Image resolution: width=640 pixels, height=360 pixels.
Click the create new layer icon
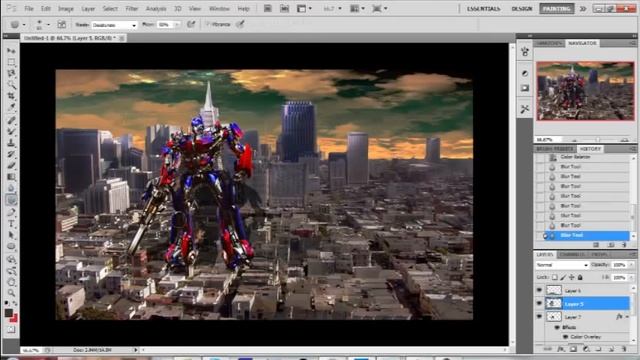(611, 349)
